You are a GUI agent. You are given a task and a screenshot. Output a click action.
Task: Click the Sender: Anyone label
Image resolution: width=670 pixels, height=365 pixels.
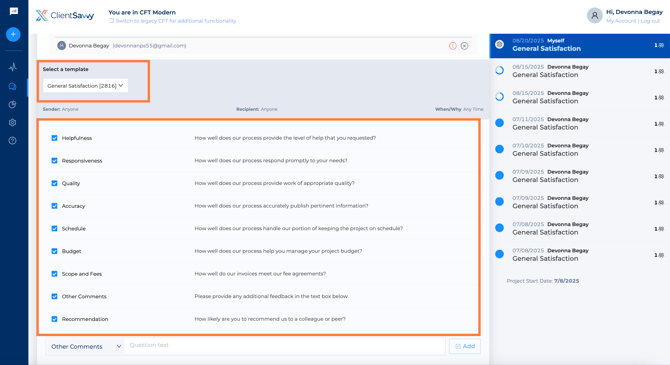[60, 109]
